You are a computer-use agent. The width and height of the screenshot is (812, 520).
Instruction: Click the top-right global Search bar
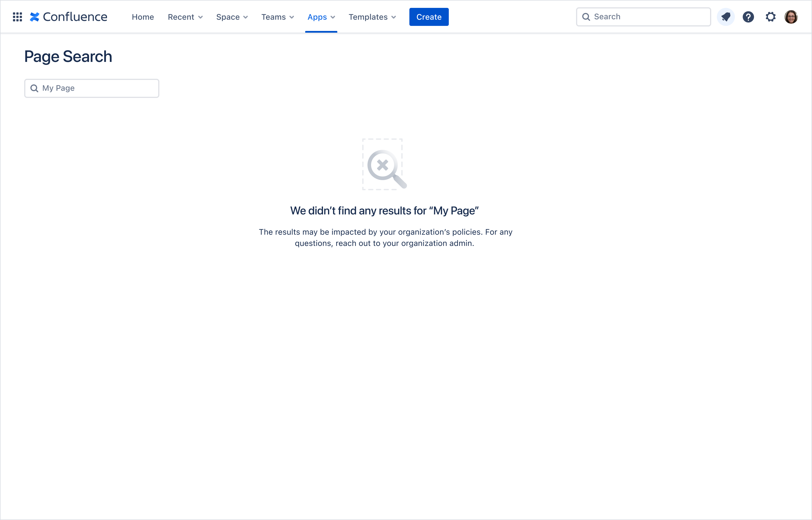643,17
